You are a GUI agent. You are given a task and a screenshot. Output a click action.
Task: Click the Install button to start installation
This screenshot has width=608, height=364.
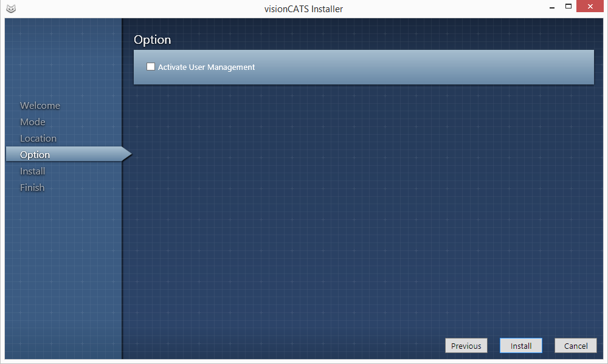521,346
